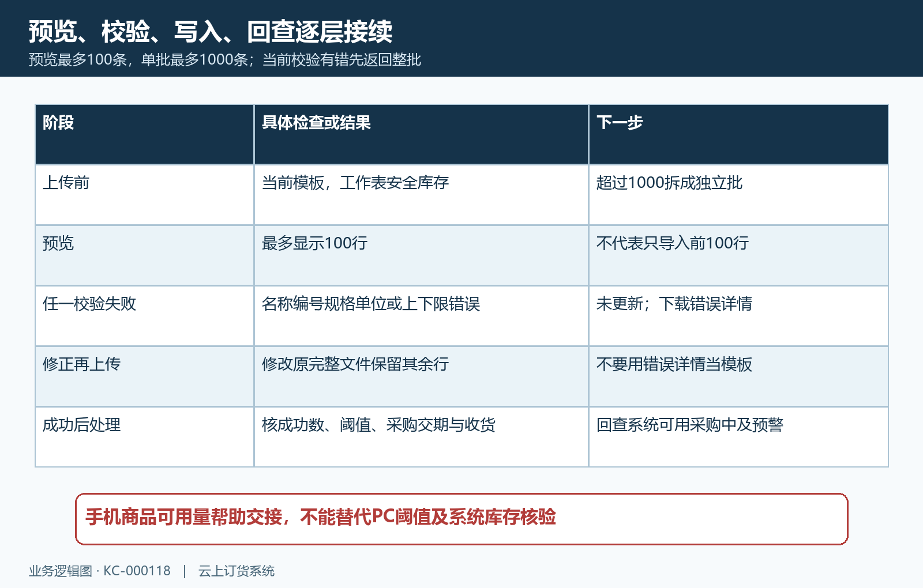Select the 成功后处理 cell

click(x=144, y=437)
